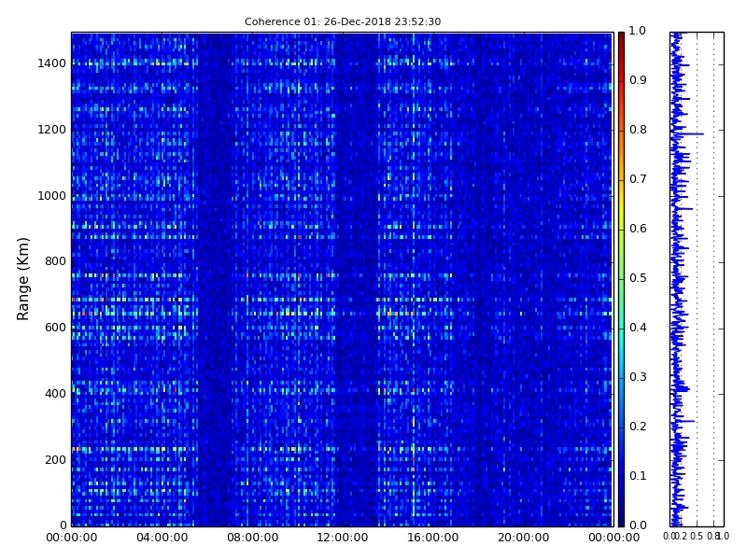Click the y-axis tick label '1400'
747x560 pixels.
(x=52, y=63)
